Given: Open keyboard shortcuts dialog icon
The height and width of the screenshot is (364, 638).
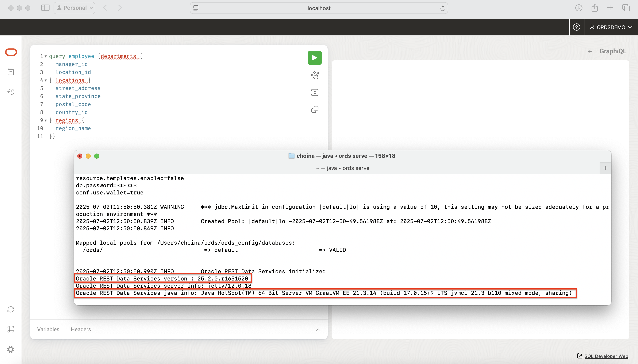Looking at the screenshot, I should click(11, 329).
